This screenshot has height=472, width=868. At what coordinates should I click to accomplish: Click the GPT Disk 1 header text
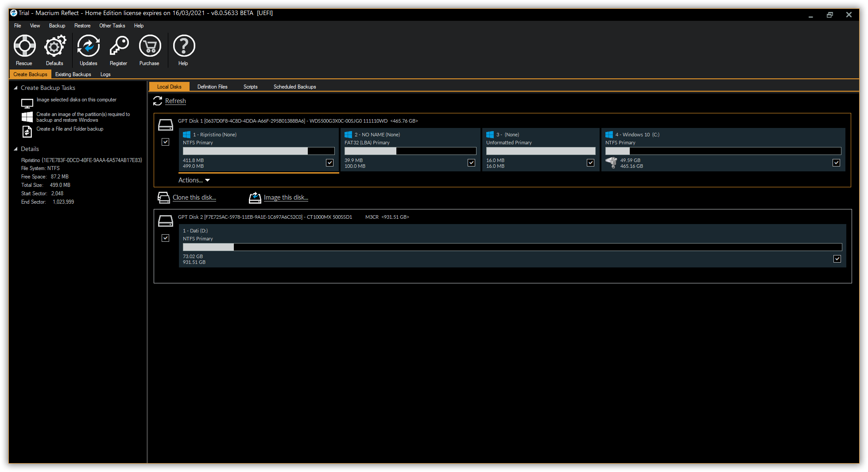(298, 121)
